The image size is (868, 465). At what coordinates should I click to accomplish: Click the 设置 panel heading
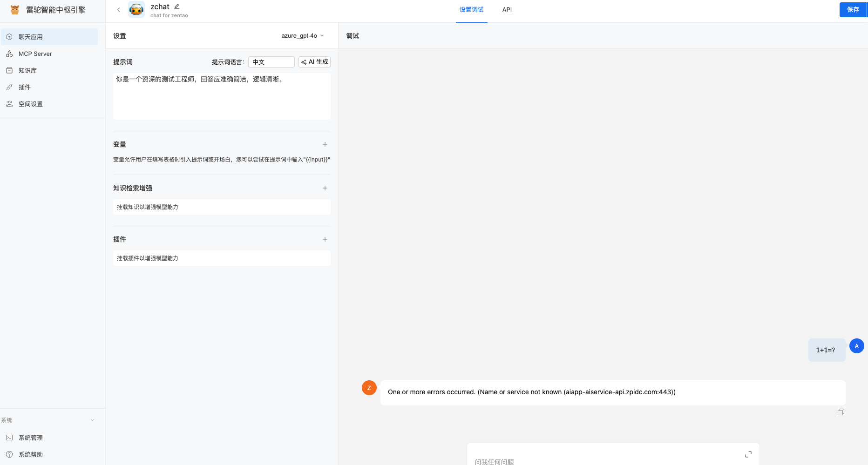coord(120,36)
